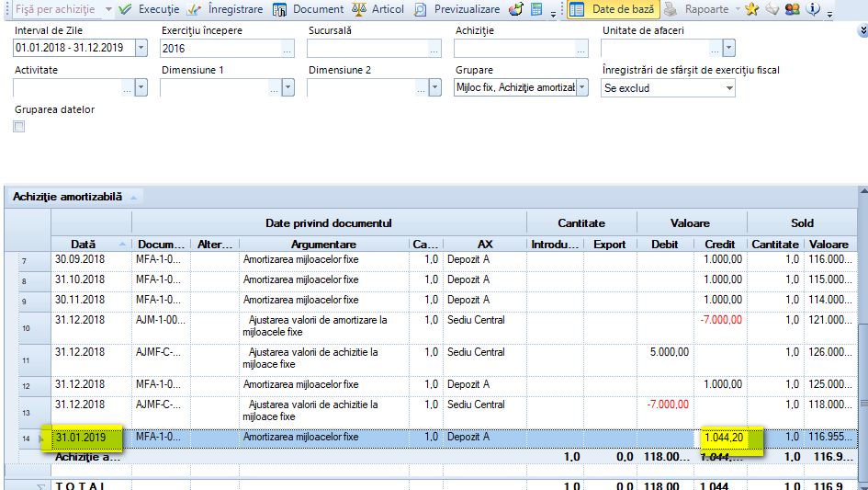868x490 pixels.
Task: Open the calculator icon in toolbar
Action: point(535,9)
